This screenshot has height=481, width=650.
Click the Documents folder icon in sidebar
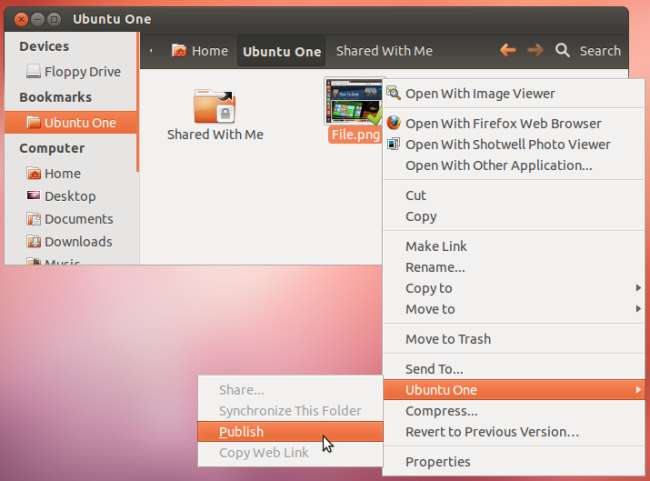click(34, 219)
